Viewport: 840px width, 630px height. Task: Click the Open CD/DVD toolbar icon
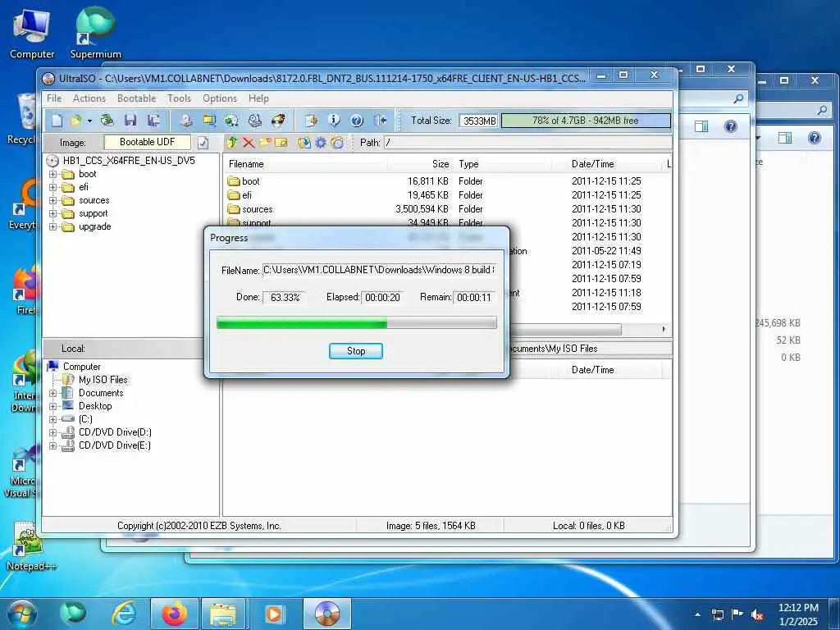[107, 121]
